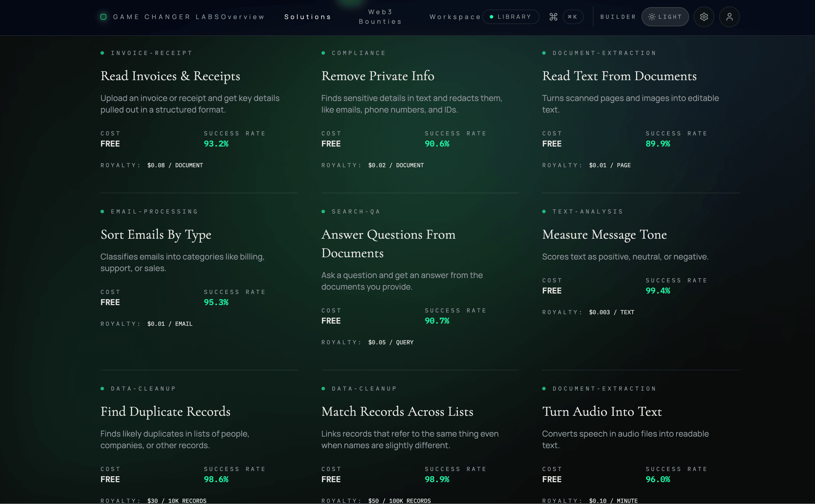Click the command ⌘ symbol icon
815x504 pixels.
[553, 17]
